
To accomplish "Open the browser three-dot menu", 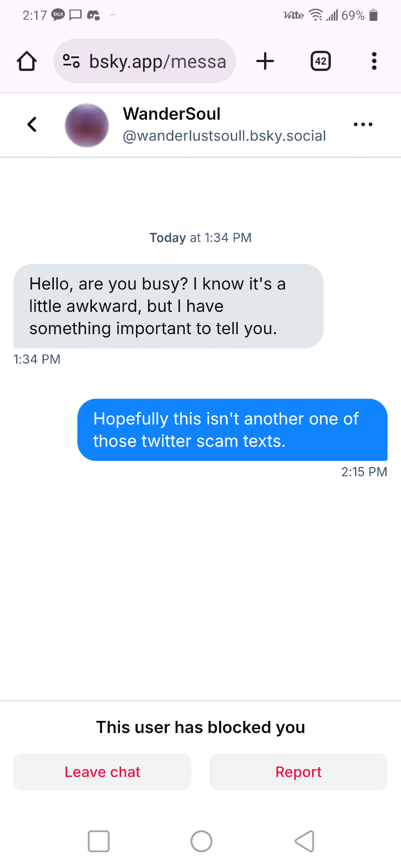I will [x=374, y=61].
